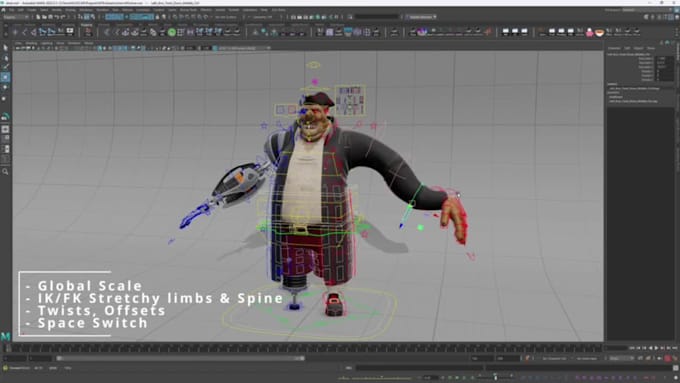680x383 pixels.
Task: Redo via the status line arrow icon
Action: (63, 17)
